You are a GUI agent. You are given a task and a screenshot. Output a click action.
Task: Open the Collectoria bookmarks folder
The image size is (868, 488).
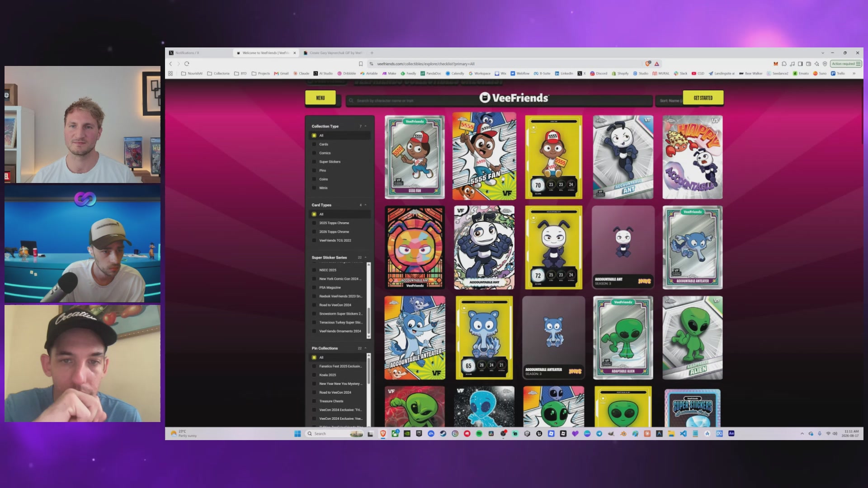pyautogui.click(x=218, y=73)
